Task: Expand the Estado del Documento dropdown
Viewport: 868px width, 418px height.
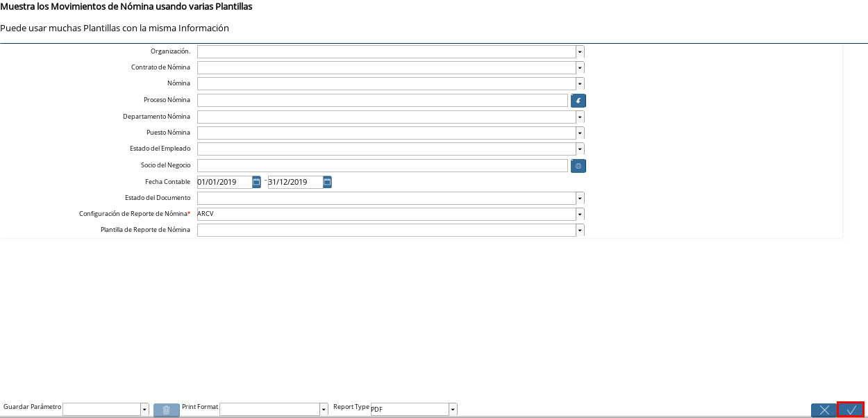Action: click(580, 198)
